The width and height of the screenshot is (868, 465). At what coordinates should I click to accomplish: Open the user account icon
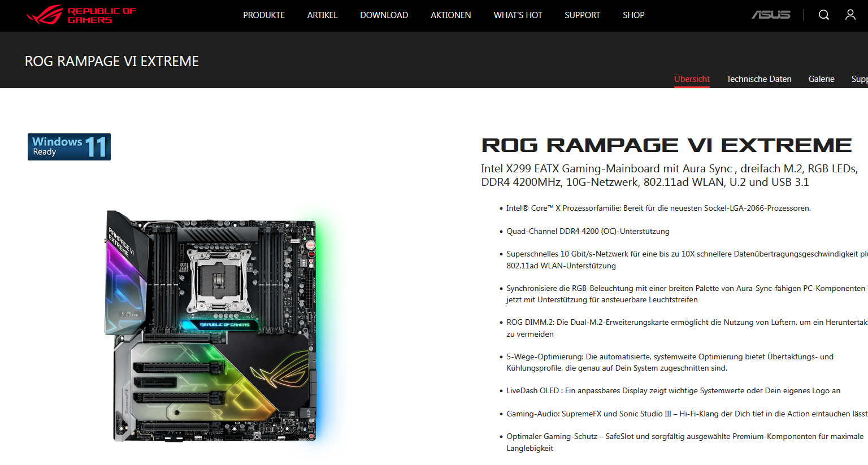850,15
